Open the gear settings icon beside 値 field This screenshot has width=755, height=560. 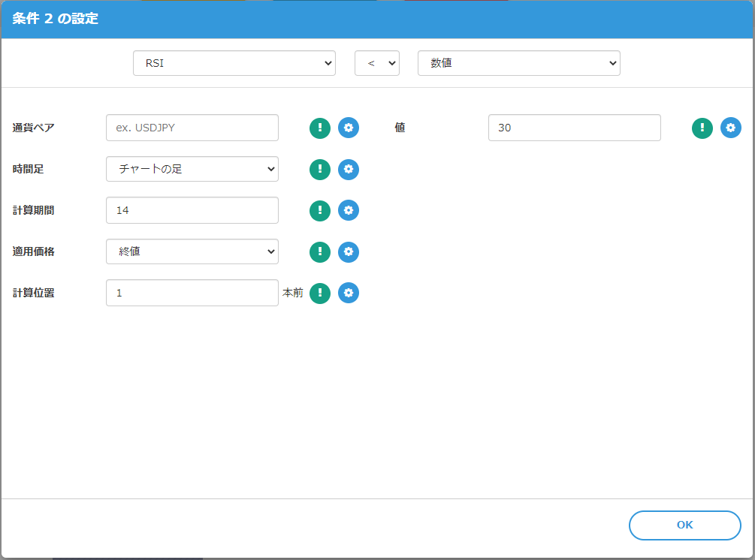coord(731,128)
